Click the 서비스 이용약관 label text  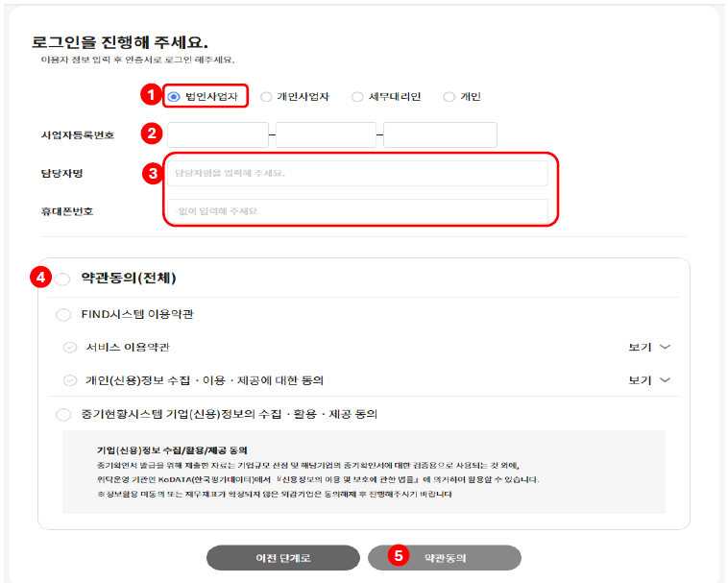pos(128,347)
